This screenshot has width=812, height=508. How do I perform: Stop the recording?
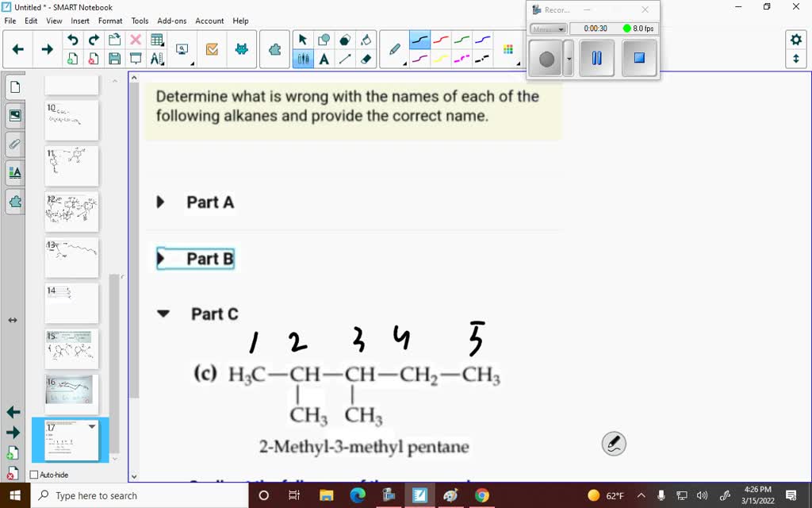pos(641,57)
